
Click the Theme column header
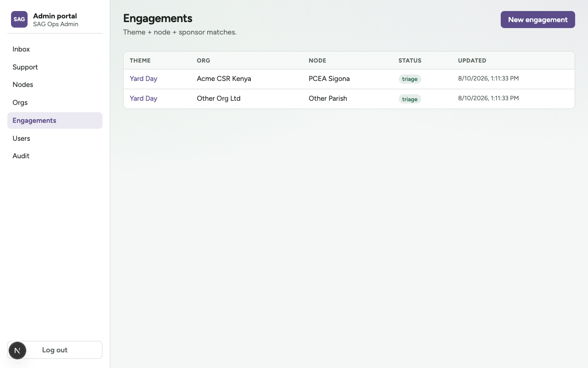pos(140,61)
